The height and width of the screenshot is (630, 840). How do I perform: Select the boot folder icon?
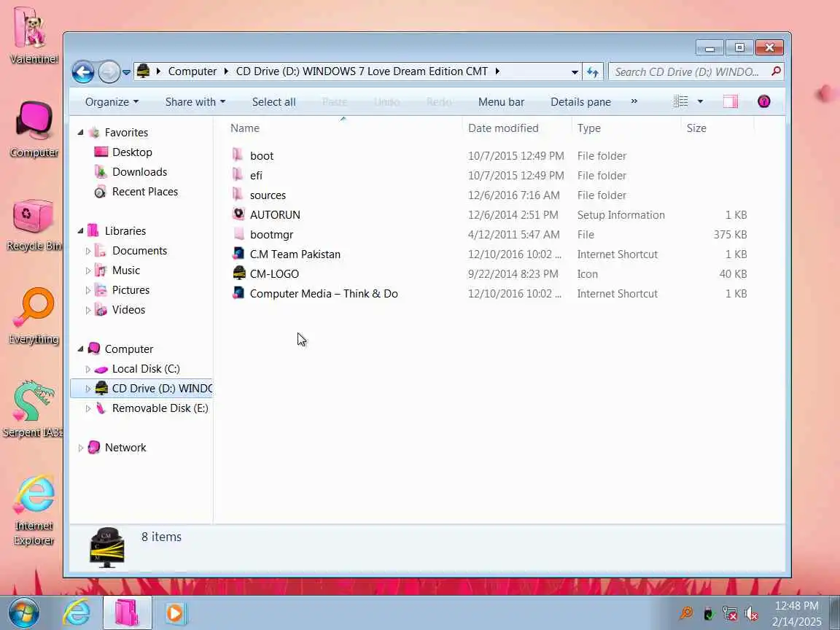click(238, 155)
